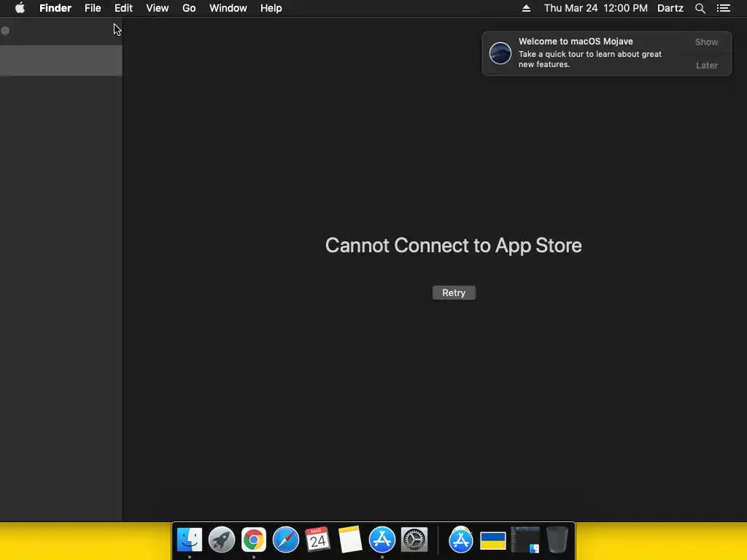
Task: Open the Trash in the Dock
Action: click(557, 540)
